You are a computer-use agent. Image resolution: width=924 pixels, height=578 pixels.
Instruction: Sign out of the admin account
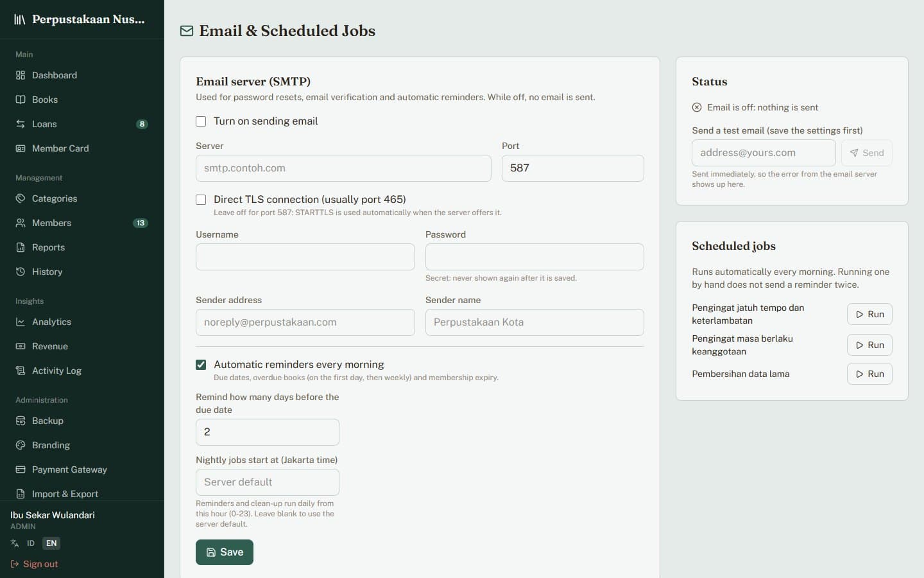click(35, 564)
